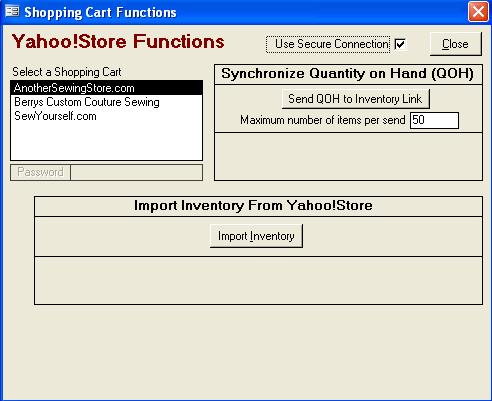Click Send QOH to Inventory Link button
This screenshot has height=401, width=492.
click(x=356, y=99)
